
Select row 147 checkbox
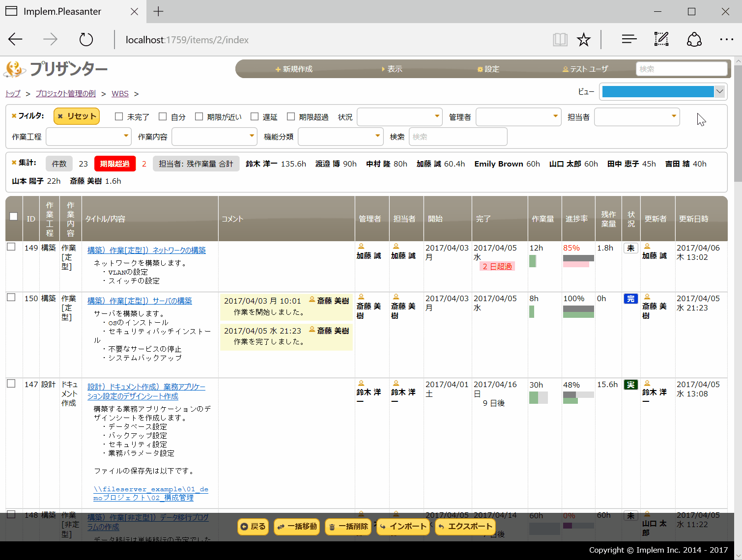click(11, 383)
